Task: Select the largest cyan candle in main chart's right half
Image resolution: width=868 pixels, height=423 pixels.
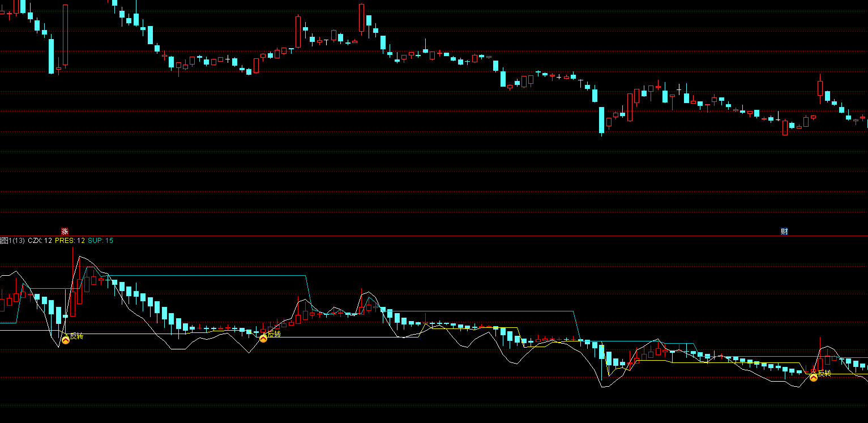Action: pos(602,121)
